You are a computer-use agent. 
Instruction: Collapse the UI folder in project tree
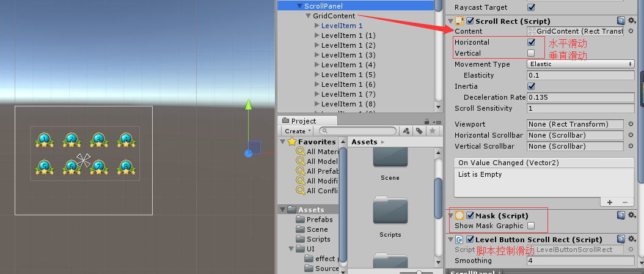coord(291,249)
